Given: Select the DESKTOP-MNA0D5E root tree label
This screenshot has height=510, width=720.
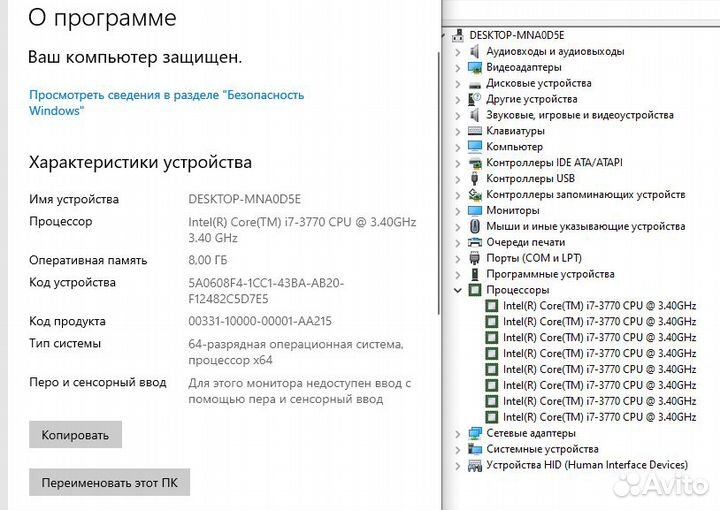Looking at the screenshot, I should pos(517,35).
